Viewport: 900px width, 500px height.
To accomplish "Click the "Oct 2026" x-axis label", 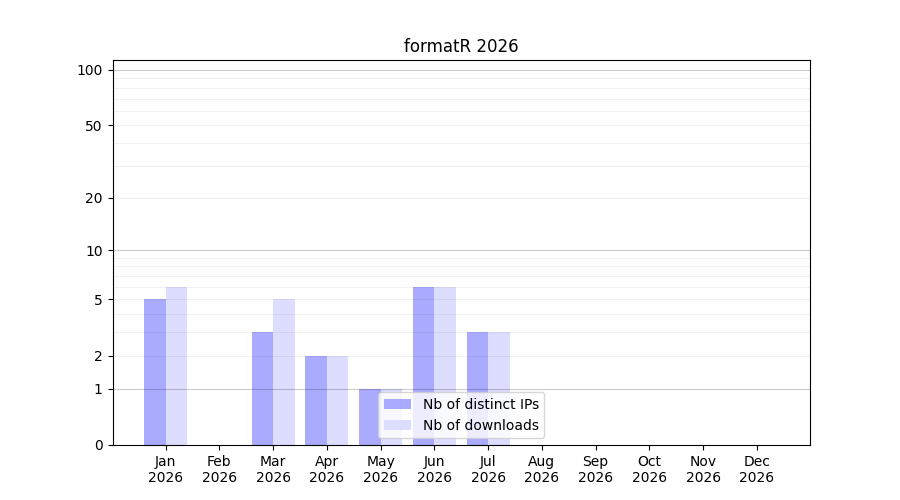I will coord(650,470).
